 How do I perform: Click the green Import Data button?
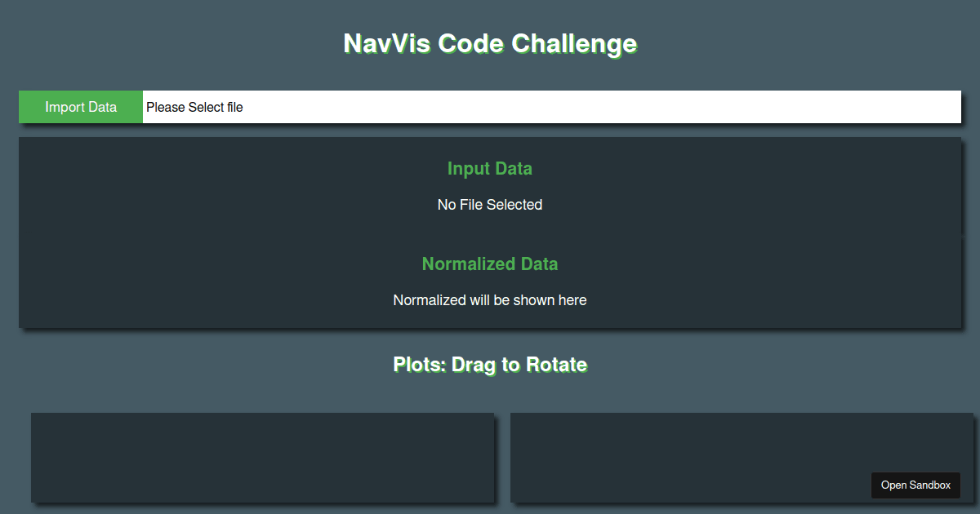81,107
